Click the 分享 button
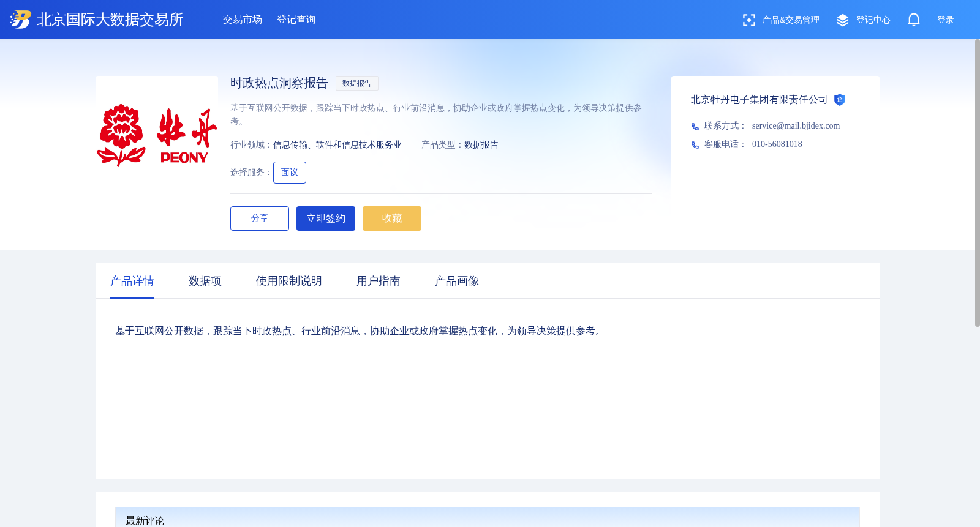The width and height of the screenshot is (980, 527). click(x=260, y=219)
